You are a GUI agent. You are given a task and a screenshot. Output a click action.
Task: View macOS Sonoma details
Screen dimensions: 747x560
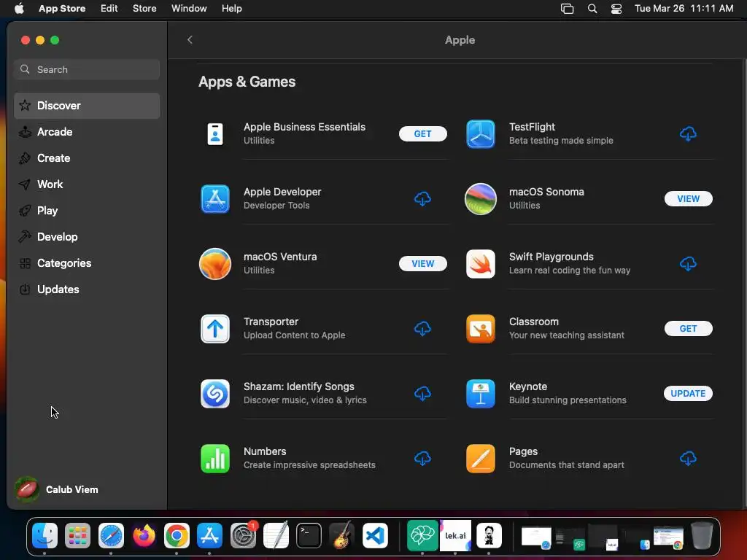[x=688, y=198]
